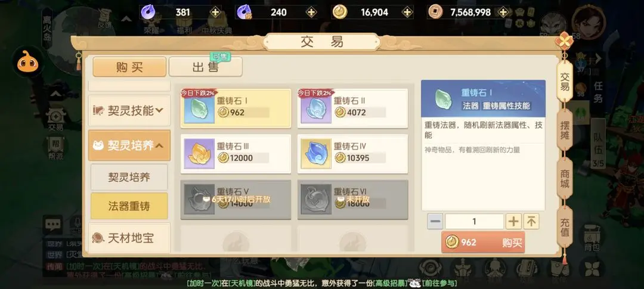The width and height of the screenshot is (644, 289).
Task: Decrease purchase quantity with minus
Action: (x=435, y=222)
